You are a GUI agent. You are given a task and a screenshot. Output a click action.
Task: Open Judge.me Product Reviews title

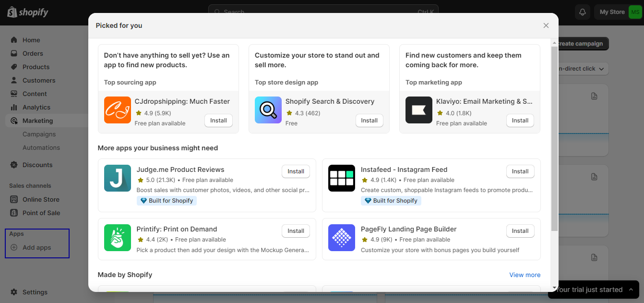(180, 170)
